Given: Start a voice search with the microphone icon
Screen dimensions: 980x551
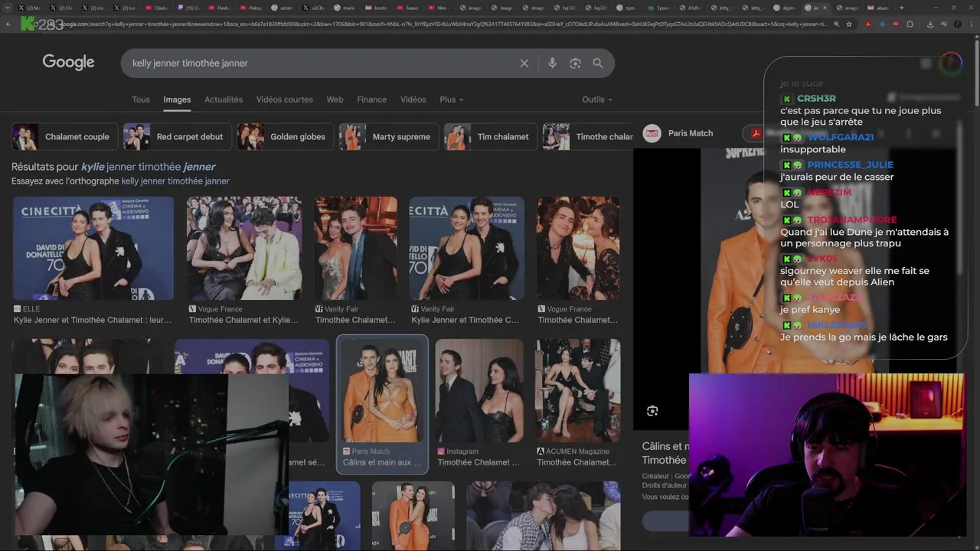Looking at the screenshot, I should (x=552, y=64).
